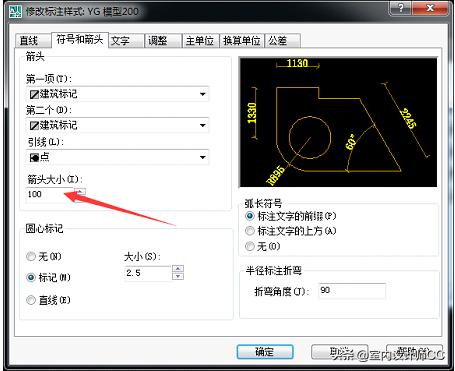Select 标注文字的上方(A) radio button
Viewport: 455px width, 371px height.
click(x=250, y=230)
